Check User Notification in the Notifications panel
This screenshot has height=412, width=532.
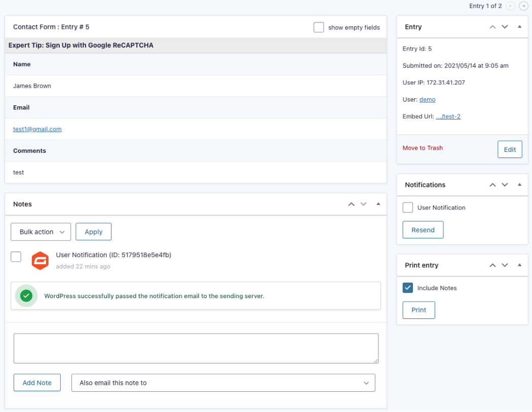click(407, 208)
